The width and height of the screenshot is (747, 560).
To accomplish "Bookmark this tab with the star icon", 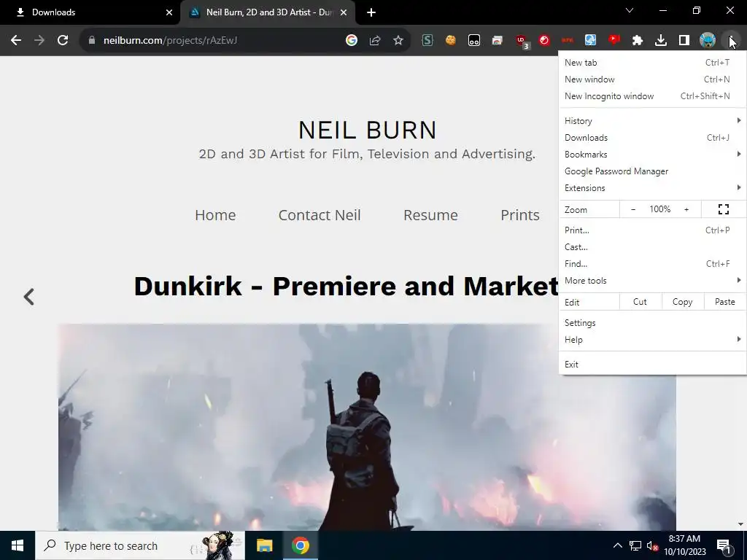I will (398, 41).
